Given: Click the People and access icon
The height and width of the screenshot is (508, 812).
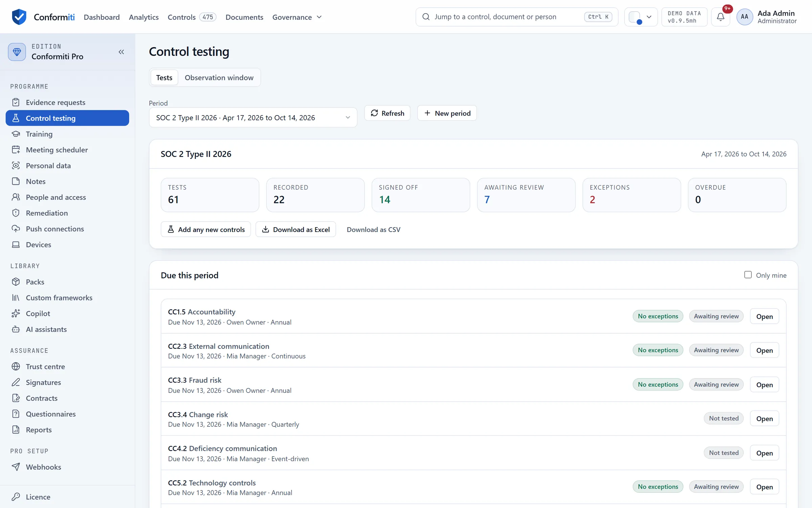Looking at the screenshot, I should click(x=16, y=197).
